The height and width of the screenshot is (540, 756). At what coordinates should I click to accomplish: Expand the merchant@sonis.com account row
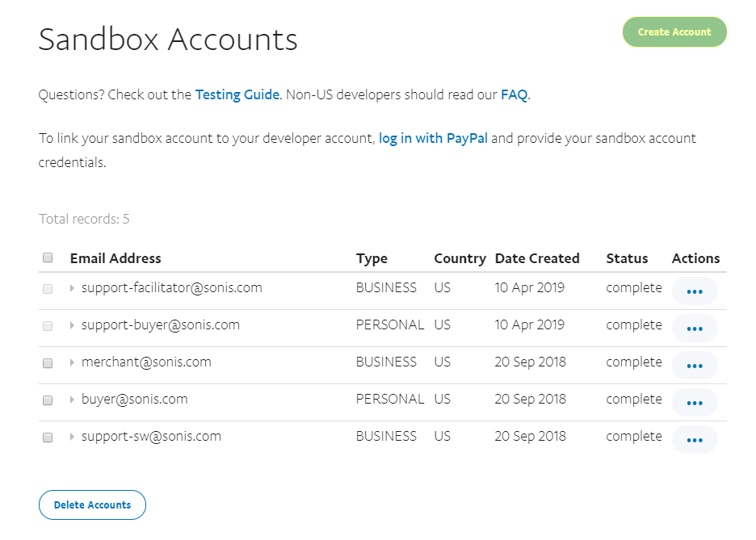70,362
